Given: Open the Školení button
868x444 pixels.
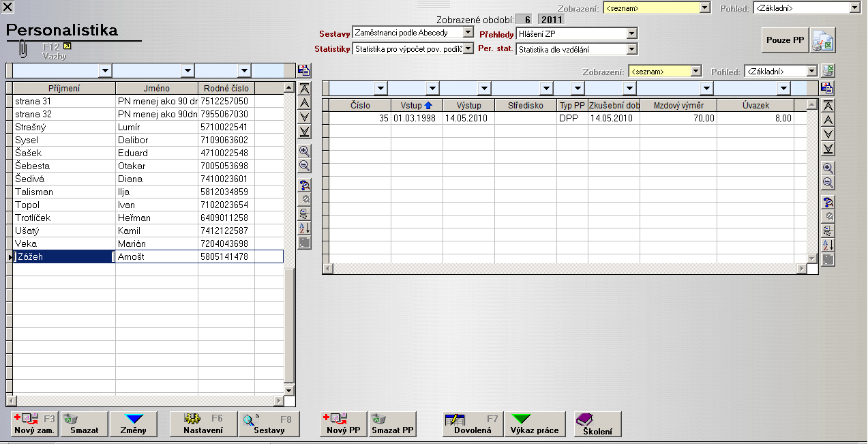Looking at the screenshot, I should point(597,424).
